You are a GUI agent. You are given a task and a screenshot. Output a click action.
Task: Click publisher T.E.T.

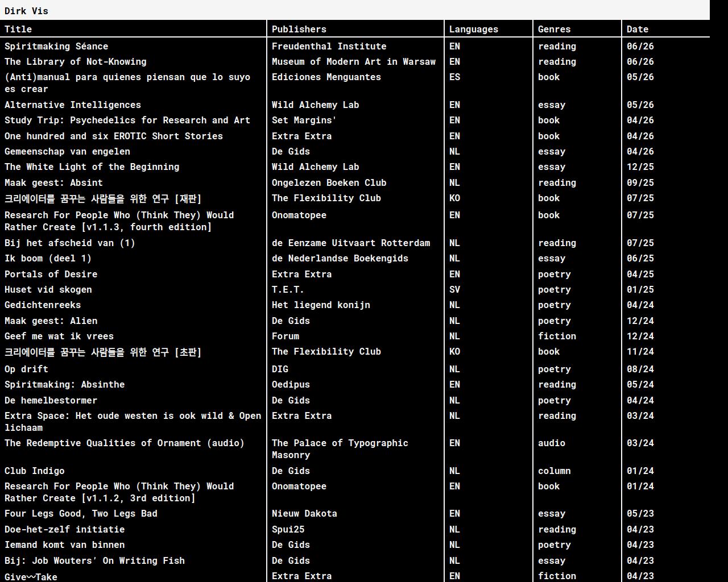pyautogui.click(x=288, y=289)
